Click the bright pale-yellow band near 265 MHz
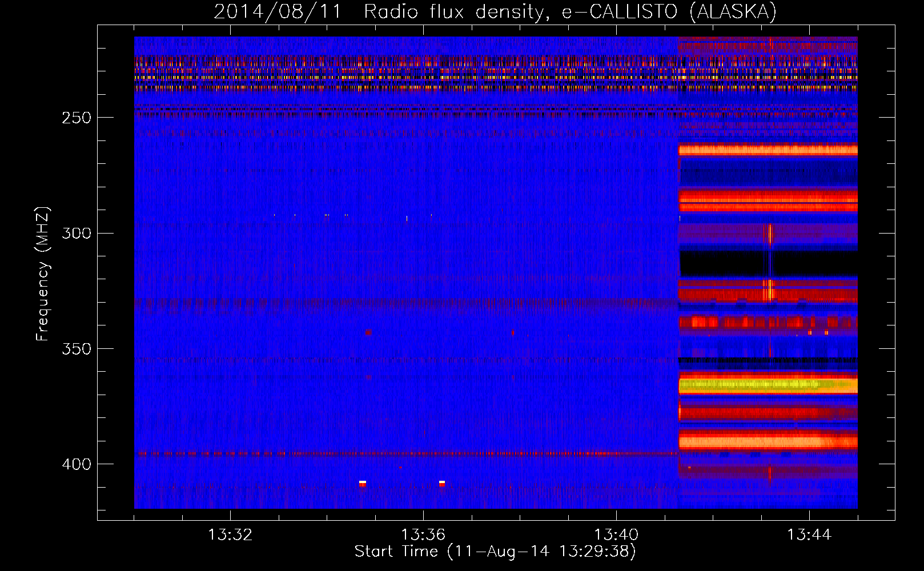This screenshot has height=571, width=924. click(x=768, y=150)
